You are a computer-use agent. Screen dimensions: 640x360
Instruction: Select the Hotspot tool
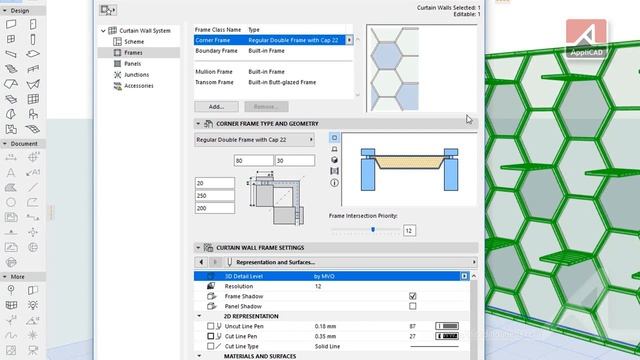pos(33,336)
